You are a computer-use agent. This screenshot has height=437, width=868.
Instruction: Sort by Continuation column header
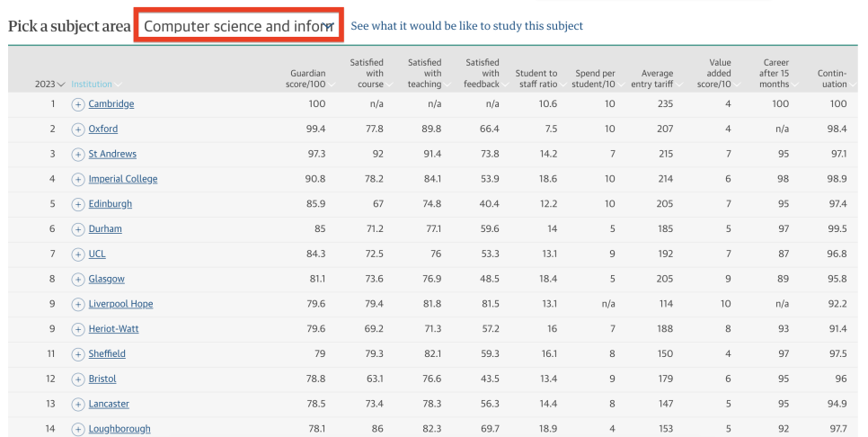[x=837, y=78]
